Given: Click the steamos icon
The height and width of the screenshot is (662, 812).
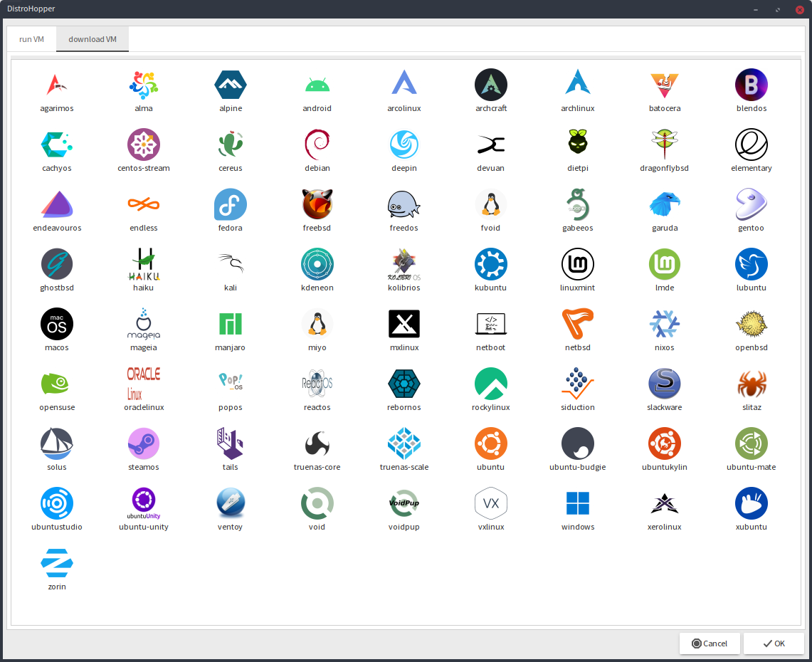Looking at the screenshot, I should pos(144,444).
